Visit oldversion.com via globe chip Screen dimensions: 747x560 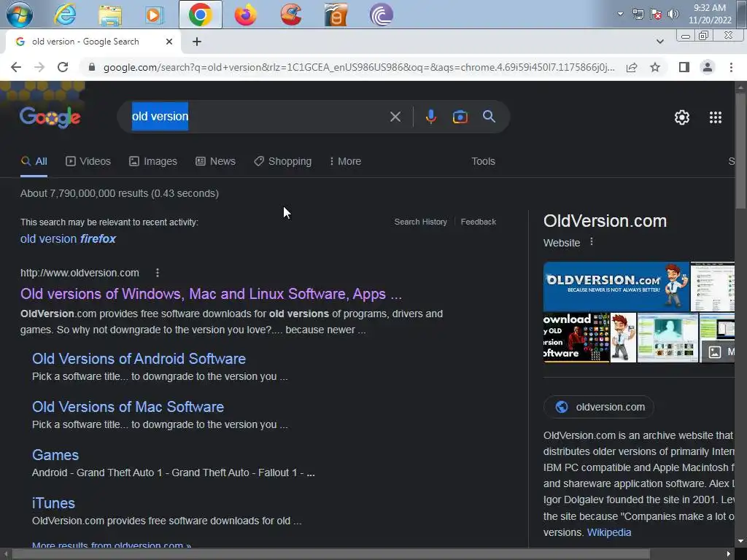point(599,407)
